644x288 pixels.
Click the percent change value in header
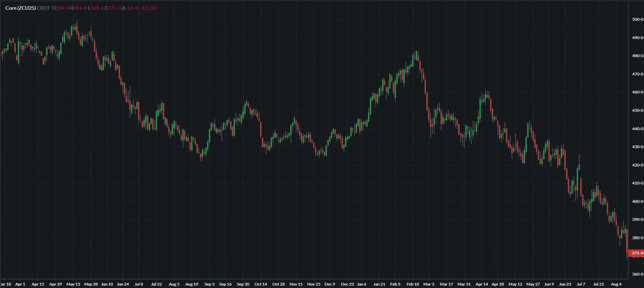148,8
